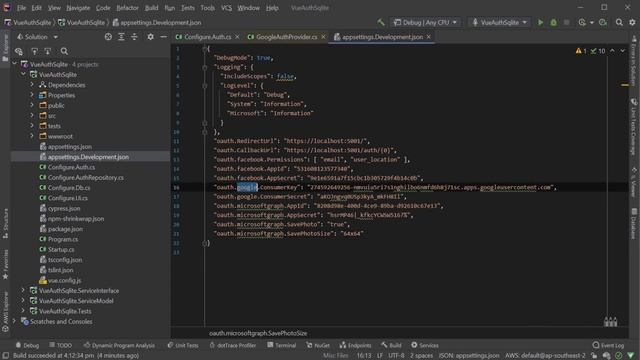Select Startup.cs file in tree
Screen dimensions: 640x360
(x=61, y=249)
